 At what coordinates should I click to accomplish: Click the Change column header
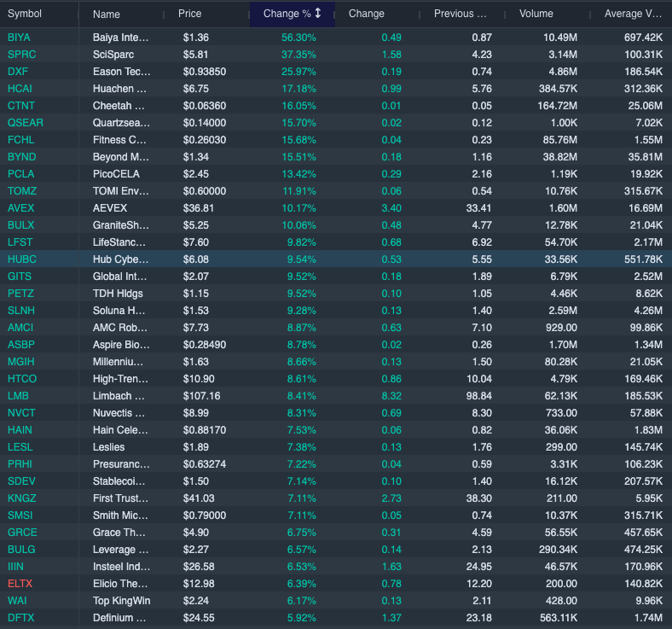(x=367, y=14)
